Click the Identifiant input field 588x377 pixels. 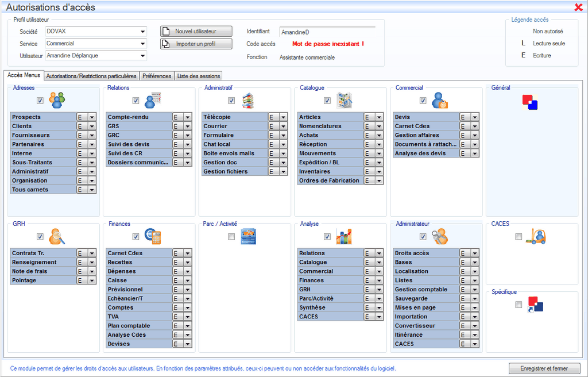click(327, 32)
